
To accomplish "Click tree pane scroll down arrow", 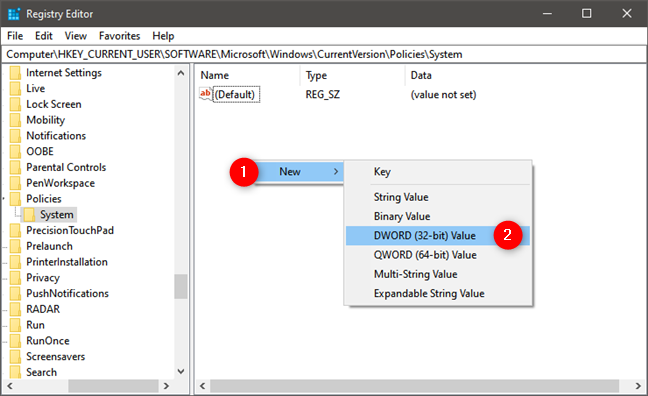I will click(x=181, y=371).
